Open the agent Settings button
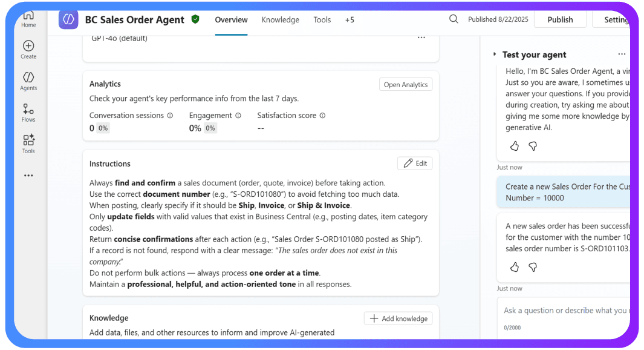The image size is (644, 350). coord(611,20)
